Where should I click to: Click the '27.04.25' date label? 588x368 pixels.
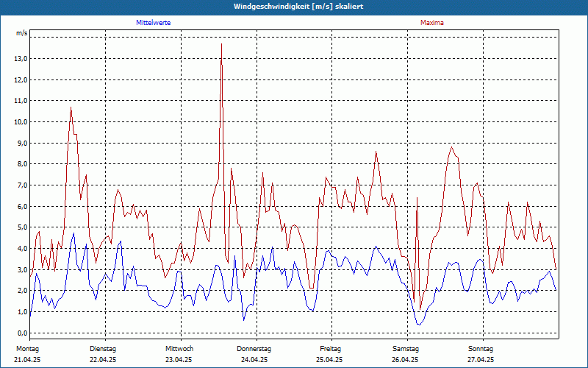pyautogui.click(x=481, y=360)
